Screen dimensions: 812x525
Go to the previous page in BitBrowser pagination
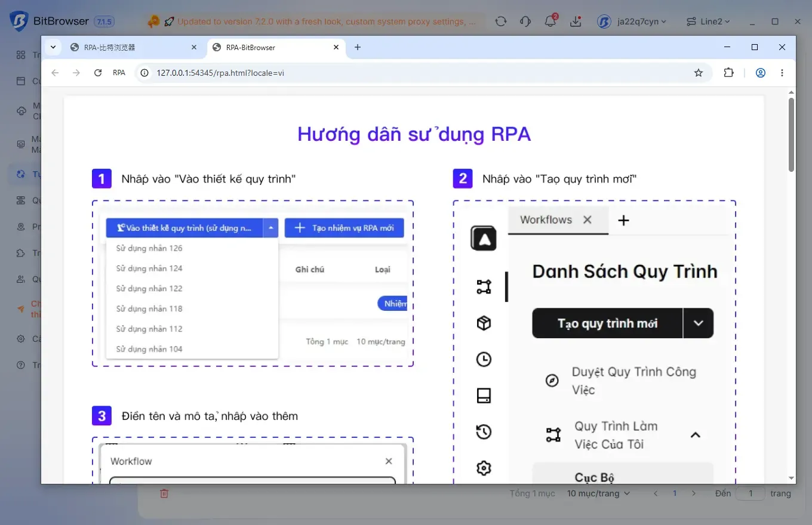pyautogui.click(x=656, y=493)
